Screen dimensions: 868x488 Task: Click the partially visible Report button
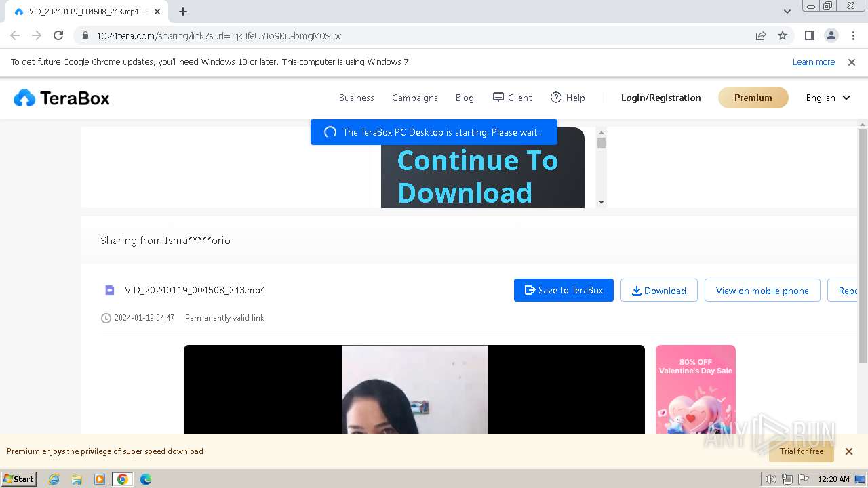click(x=843, y=290)
